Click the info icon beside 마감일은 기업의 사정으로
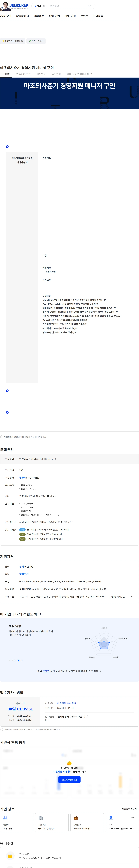 tap(2, 729)
